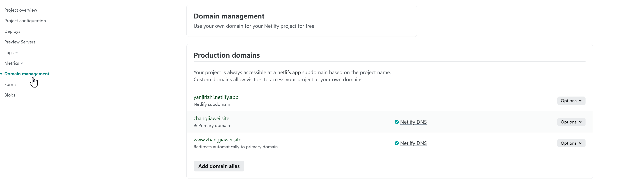
Task: Open Blobs in the sidebar
Action: point(10,95)
